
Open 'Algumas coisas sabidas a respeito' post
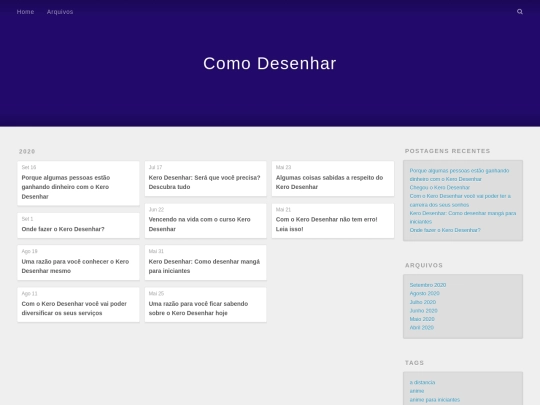pos(333,179)
